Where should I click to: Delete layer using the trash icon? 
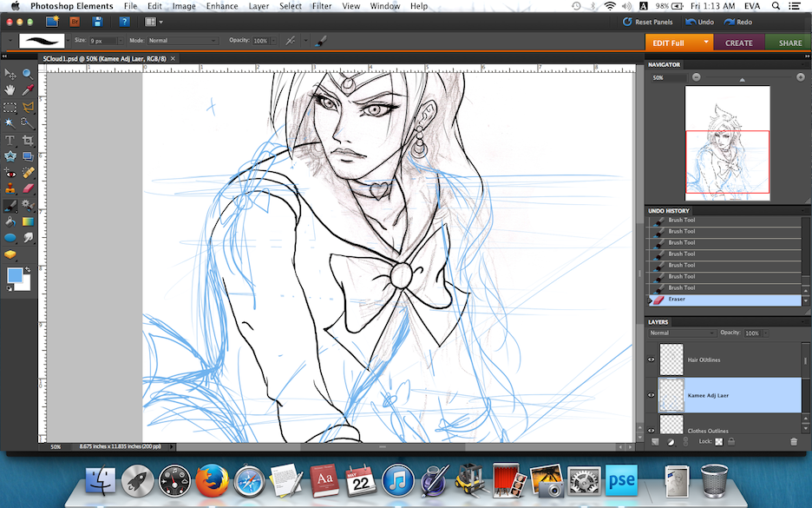coord(793,442)
